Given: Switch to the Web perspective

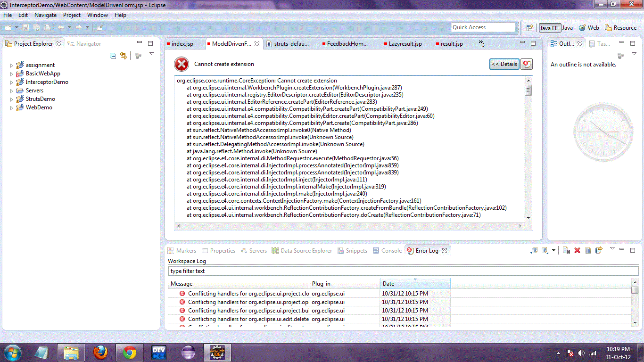Looking at the screenshot, I should point(589,28).
